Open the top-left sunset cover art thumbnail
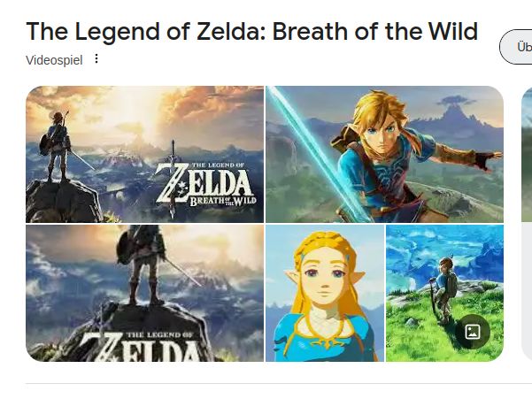Image resolution: width=532 pixels, height=399 pixels. 144,154
